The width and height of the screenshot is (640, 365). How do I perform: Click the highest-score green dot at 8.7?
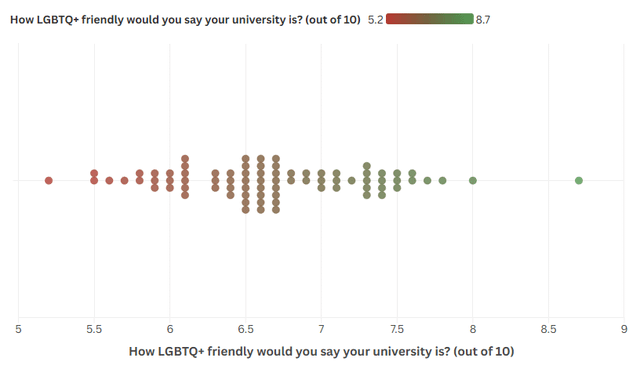tap(578, 180)
